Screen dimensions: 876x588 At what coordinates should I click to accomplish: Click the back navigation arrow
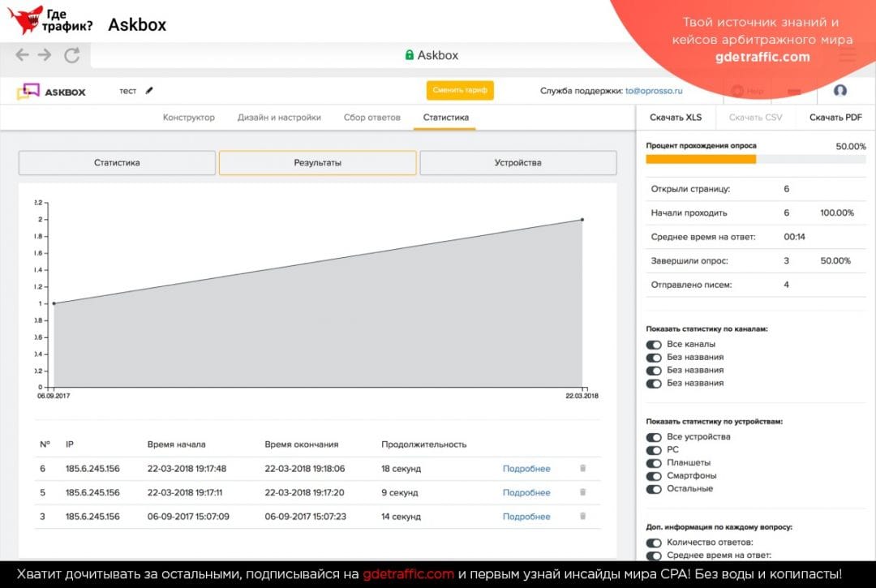coord(20,55)
